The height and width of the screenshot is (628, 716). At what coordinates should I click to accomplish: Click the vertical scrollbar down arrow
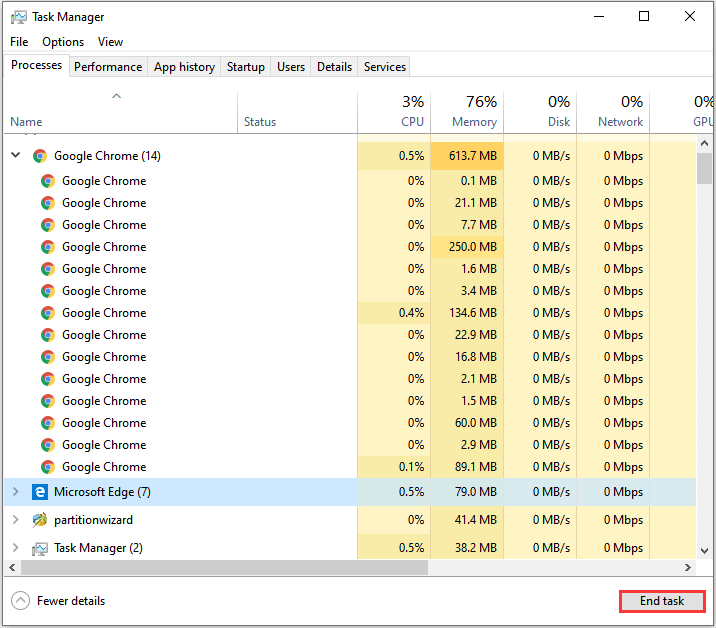704,551
